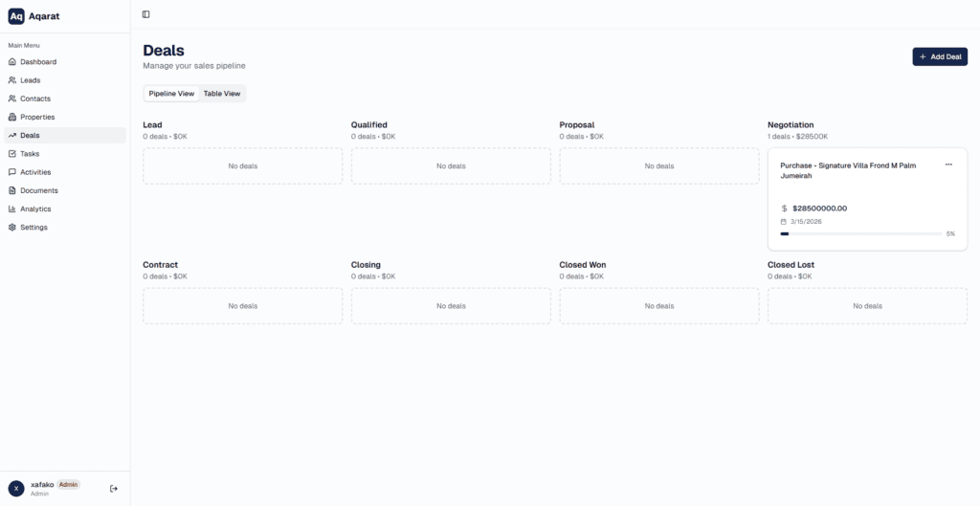Click the Add Deal button

(940, 57)
